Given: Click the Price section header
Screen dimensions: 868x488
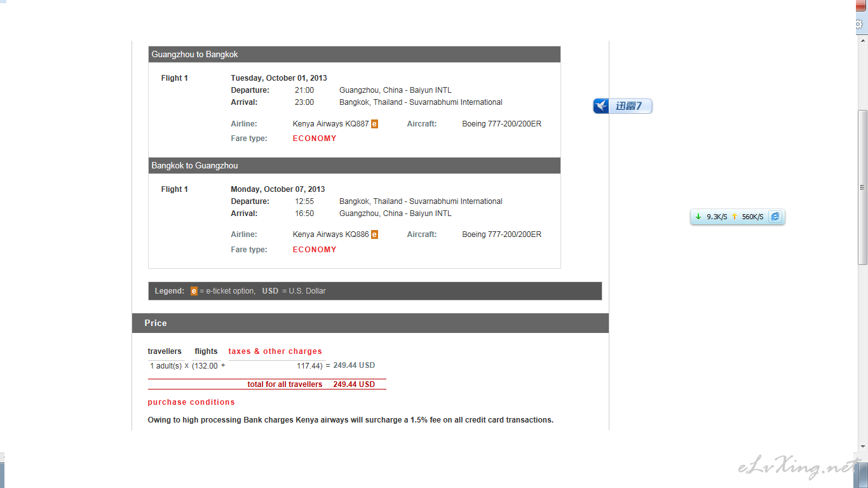Looking at the screenshot, I should 370,323.
